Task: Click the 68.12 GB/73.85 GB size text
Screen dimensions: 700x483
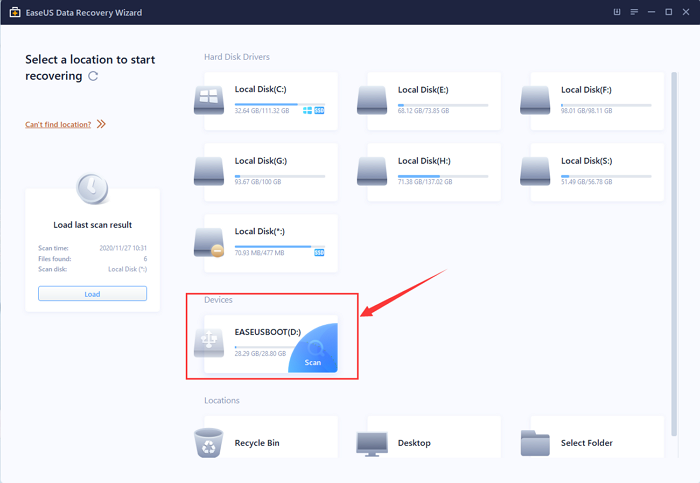Action: tap(423, 111)
